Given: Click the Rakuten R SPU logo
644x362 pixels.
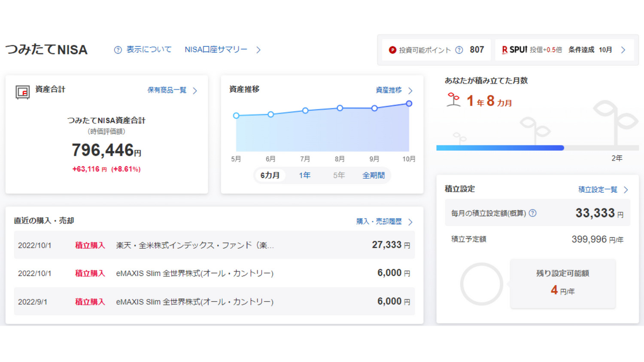Looking at the screenshot, I should pyautogui.click(x=514, y=50).
